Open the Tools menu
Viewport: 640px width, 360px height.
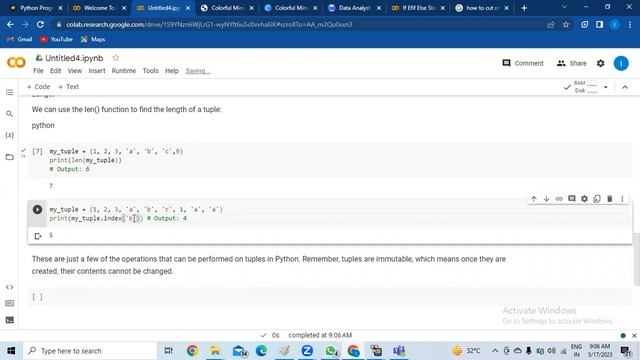point(150,71)
